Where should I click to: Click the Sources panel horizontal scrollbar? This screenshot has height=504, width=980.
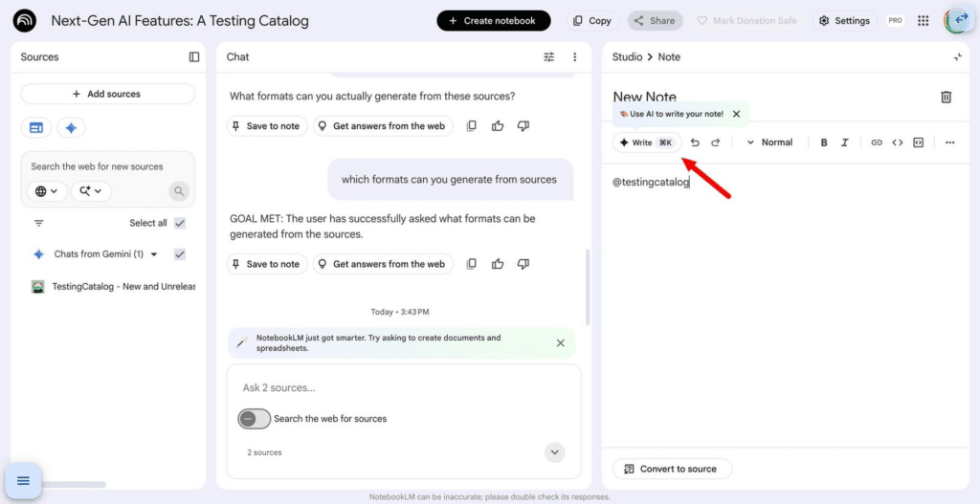click(x=73, y=484)
